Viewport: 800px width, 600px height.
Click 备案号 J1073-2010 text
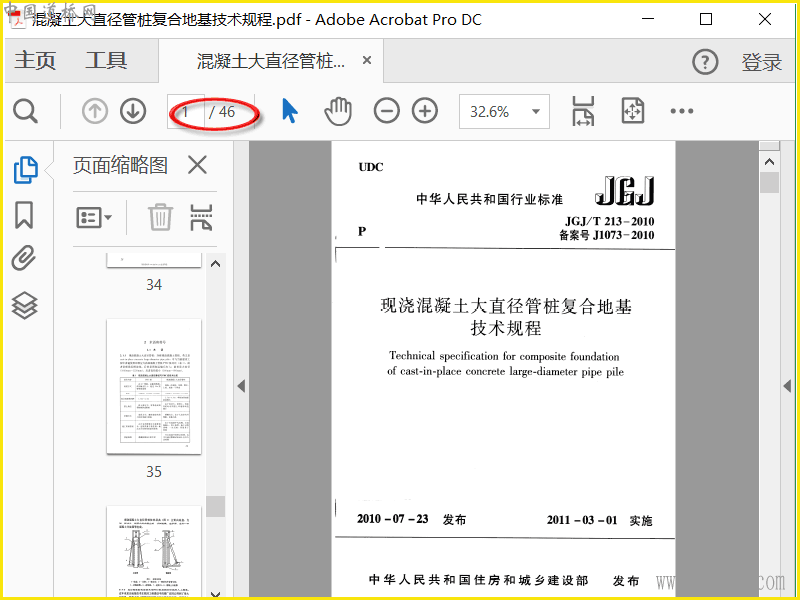[607, 235]
